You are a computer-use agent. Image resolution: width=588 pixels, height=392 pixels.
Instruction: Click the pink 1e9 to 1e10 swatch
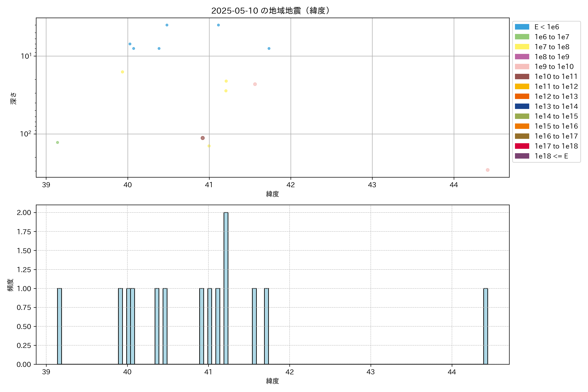[522, 66]
